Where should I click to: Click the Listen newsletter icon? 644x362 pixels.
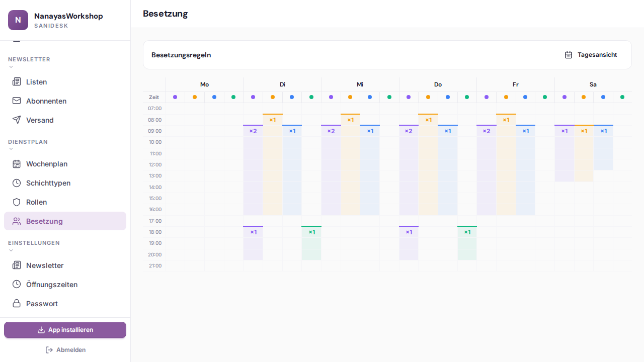click(x=17, y=82)
